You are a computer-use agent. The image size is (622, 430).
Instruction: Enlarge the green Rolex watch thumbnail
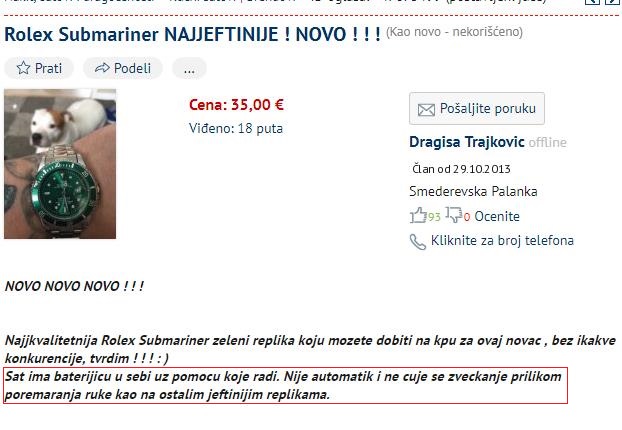click(x=60, y=164)
